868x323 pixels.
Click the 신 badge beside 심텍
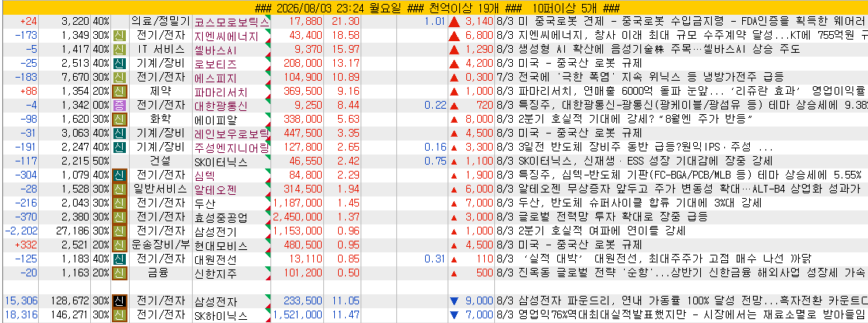pyautogui.click(x=119, y=175)
